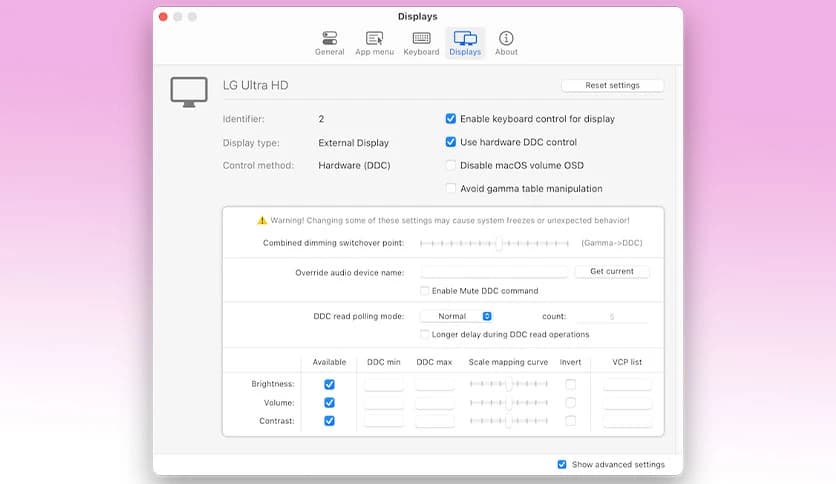Click the LG Ultra HD monitor icon

(189, 91)
